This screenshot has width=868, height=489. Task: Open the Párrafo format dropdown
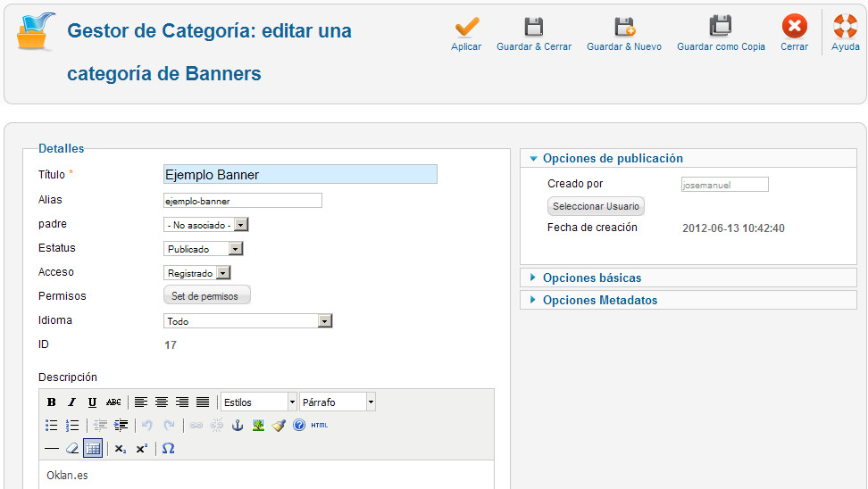(x=338, y=402)
